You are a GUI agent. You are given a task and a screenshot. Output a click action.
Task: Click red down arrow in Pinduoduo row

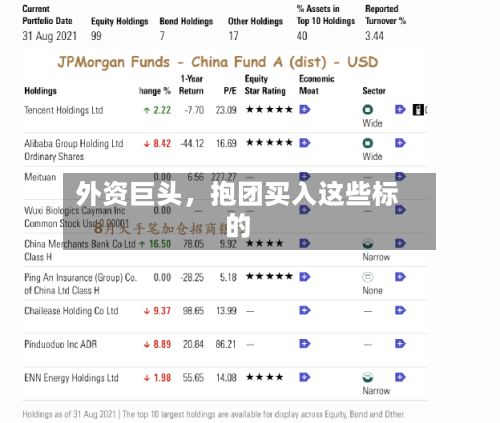[146, 345]
